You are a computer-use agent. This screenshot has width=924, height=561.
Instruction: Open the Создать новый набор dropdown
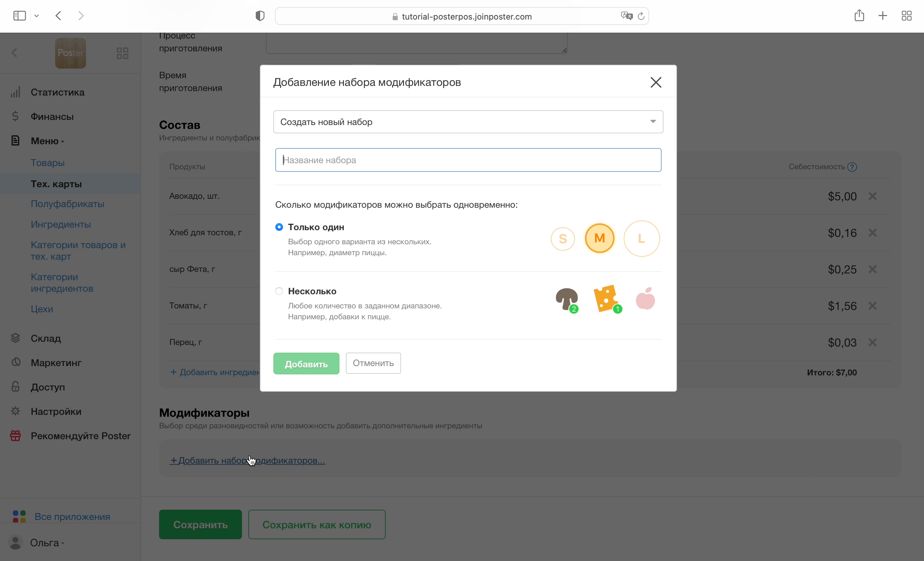468,122
